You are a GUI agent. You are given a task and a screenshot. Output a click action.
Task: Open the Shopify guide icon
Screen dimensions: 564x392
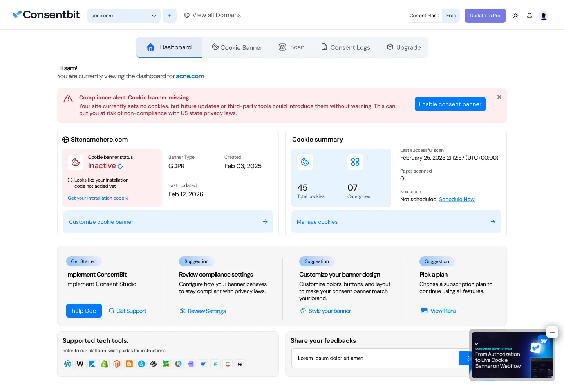point(105,364)
